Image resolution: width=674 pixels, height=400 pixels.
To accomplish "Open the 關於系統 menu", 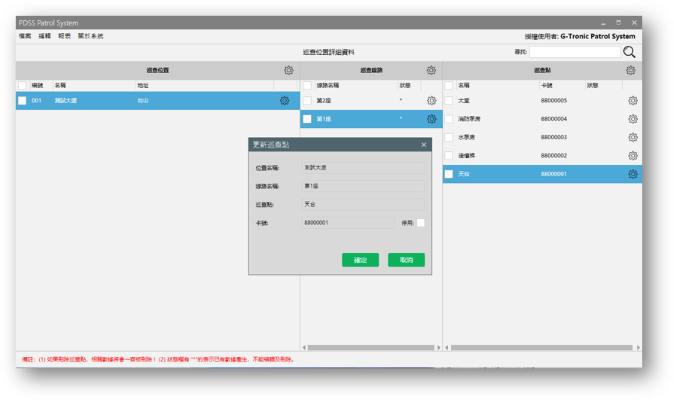I will coord(91,36).
